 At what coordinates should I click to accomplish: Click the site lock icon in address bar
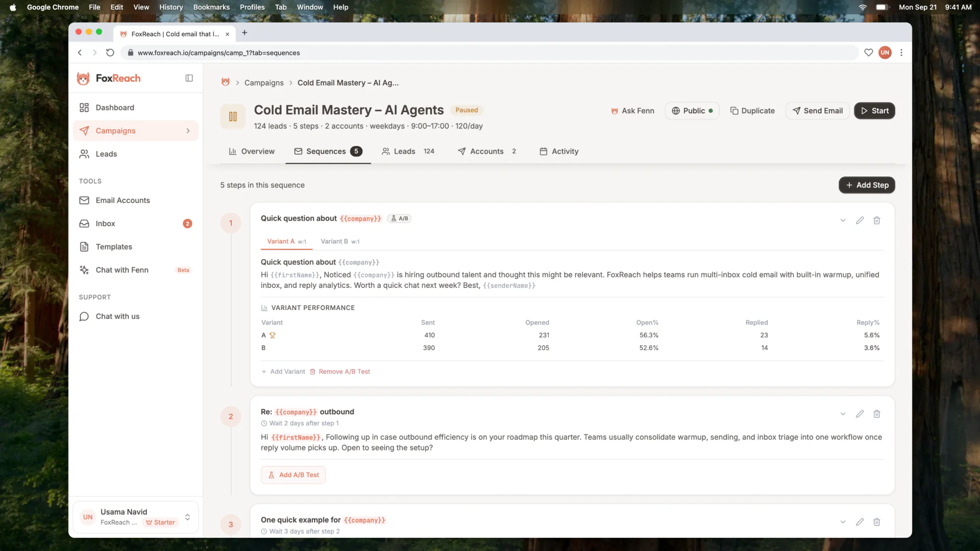point(130,52)
